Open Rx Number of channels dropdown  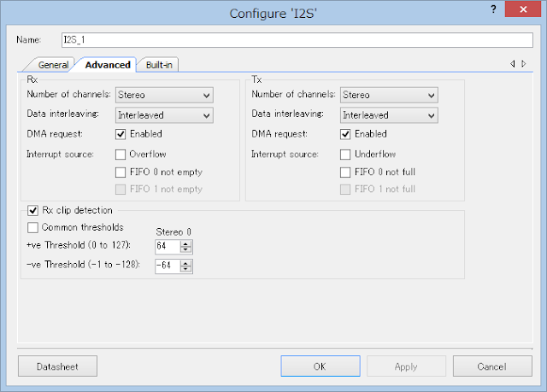pos(164,95)
